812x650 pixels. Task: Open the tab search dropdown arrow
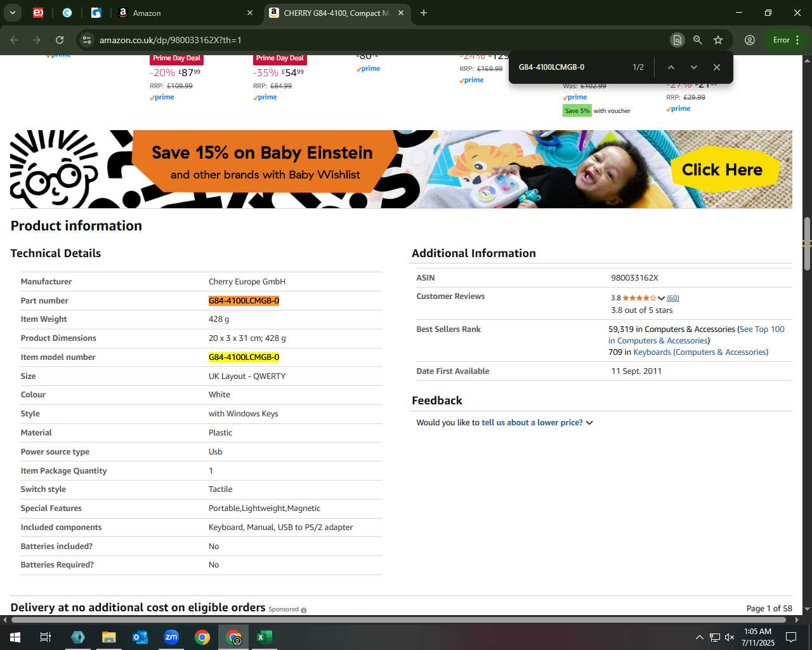coord(12,13)
